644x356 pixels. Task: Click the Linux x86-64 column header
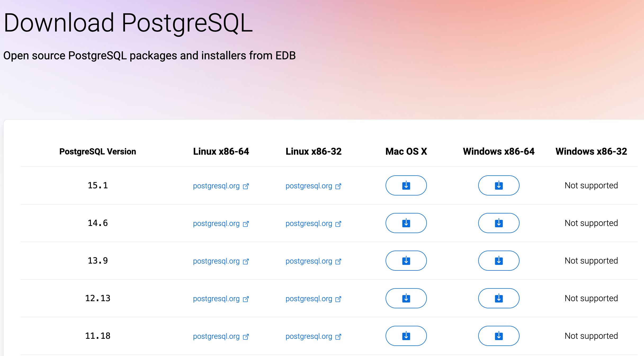tap(221, 152)
